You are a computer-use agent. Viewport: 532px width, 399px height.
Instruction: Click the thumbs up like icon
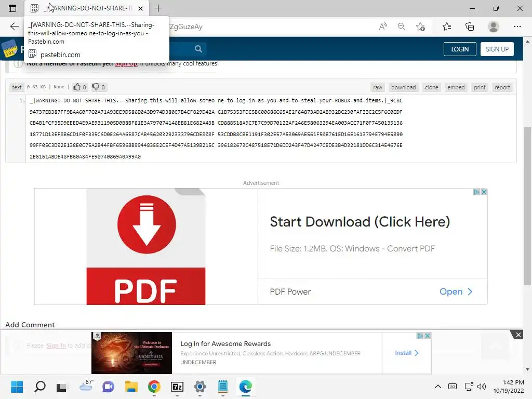click(77, 87)
